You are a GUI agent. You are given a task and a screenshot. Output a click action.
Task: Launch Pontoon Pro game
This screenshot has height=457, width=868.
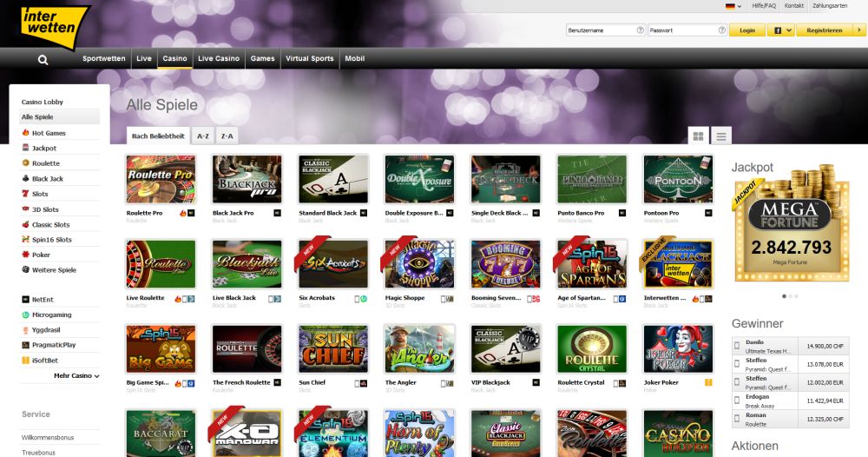coord(678,180)
